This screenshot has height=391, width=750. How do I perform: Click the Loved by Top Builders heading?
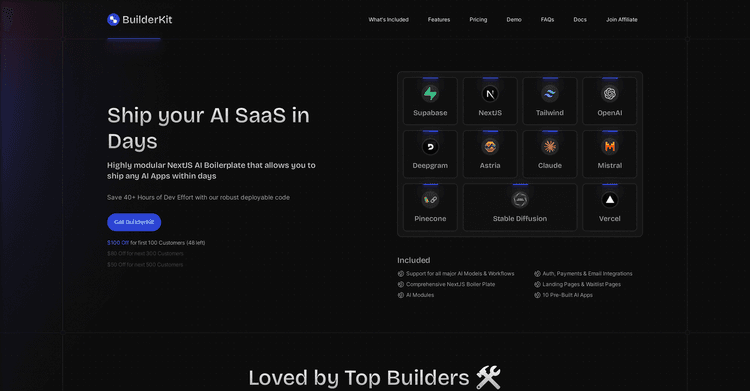click(x=359, y=378)
